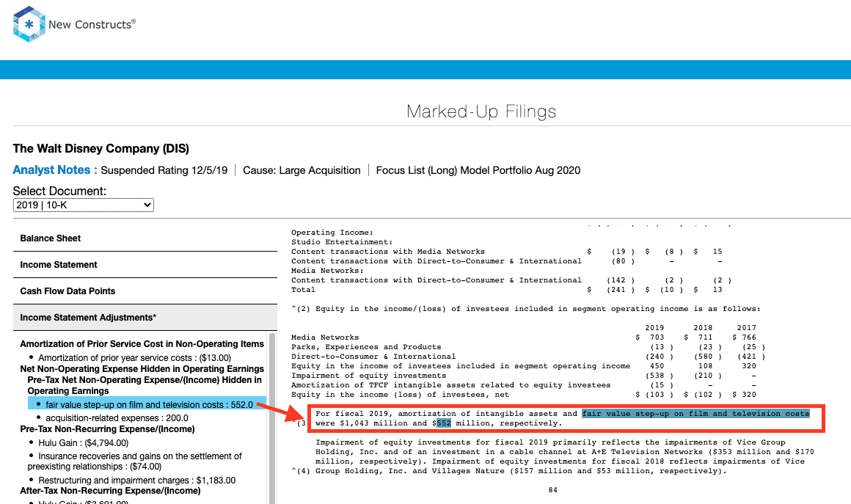
Task: Select fair value step-up on film row
Action: click(x=147, y=405)
